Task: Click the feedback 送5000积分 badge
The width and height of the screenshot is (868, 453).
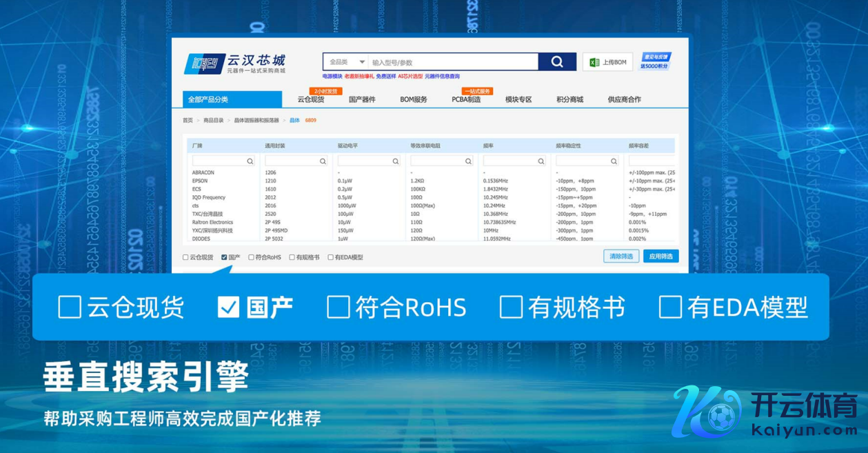Action: click(655, 62)
